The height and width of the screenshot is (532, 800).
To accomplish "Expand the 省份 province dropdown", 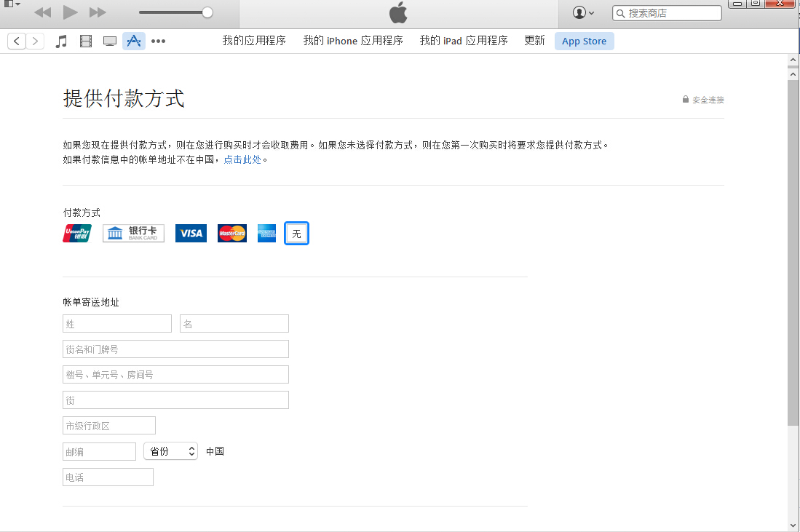I will coord(171,451).
